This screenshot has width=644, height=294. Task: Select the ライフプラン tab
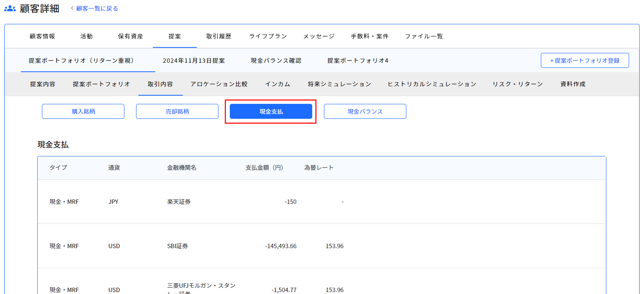point(268,36)
